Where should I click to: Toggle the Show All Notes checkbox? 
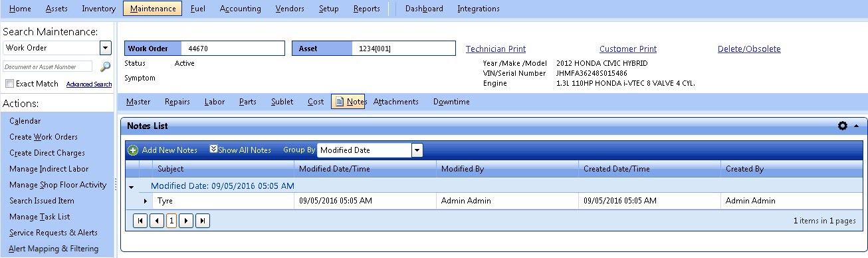point(213,150)
